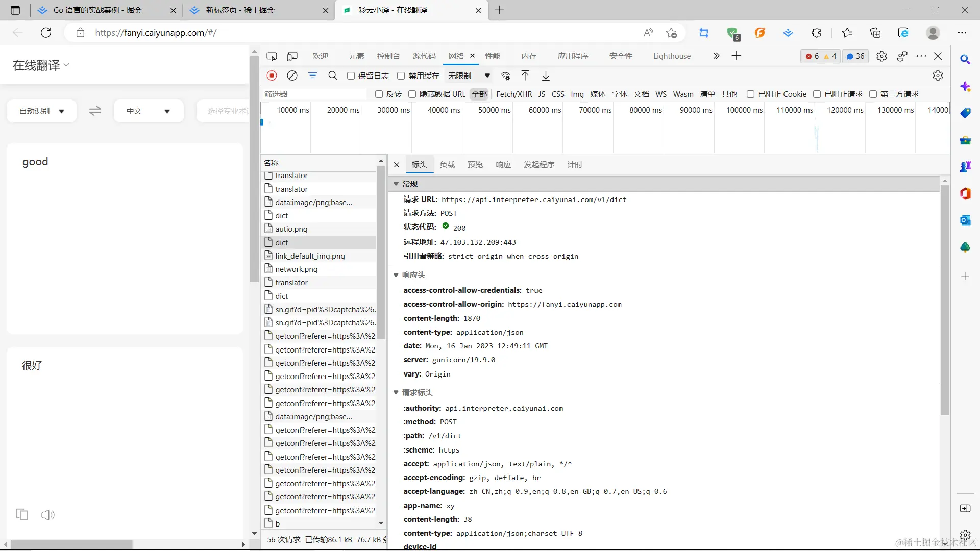The width and height of the screenshot is (980, 551).
Task: Enable disable cache checkbox
Action: [x=401, y=76]
